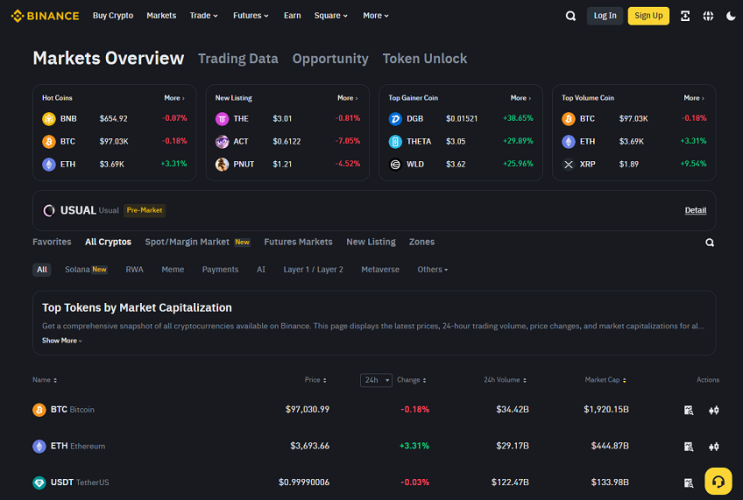Filter by the Solana category
Screen dimensions: 743x500
click(86, 269)
